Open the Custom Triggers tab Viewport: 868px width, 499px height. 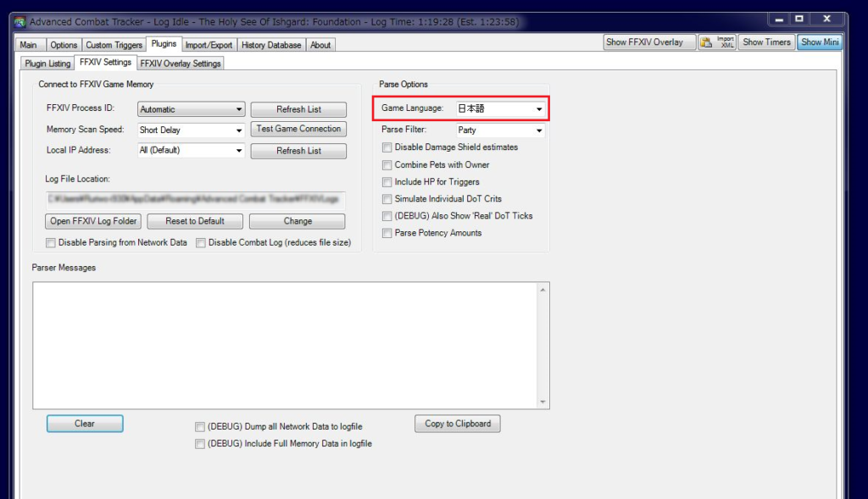coord(114,45)
